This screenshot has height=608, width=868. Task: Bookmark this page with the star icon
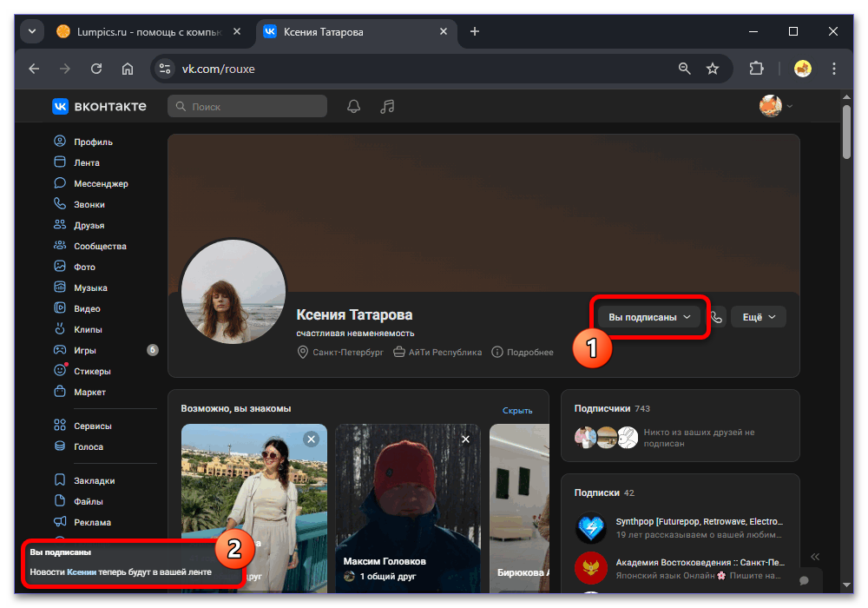click(713, 69)
